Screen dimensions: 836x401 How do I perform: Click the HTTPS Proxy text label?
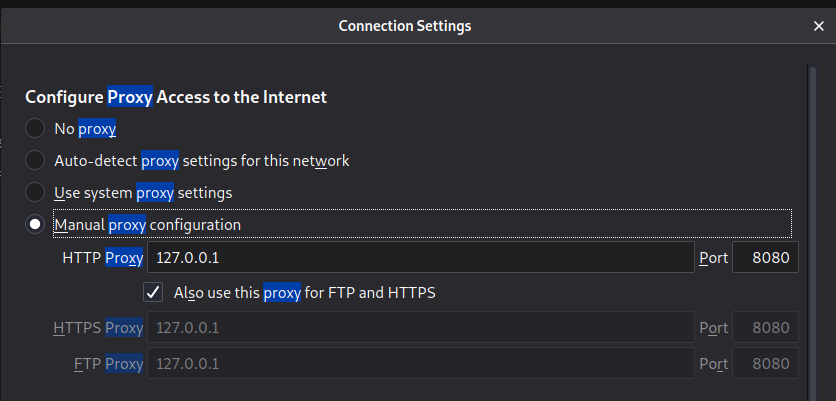98,328
